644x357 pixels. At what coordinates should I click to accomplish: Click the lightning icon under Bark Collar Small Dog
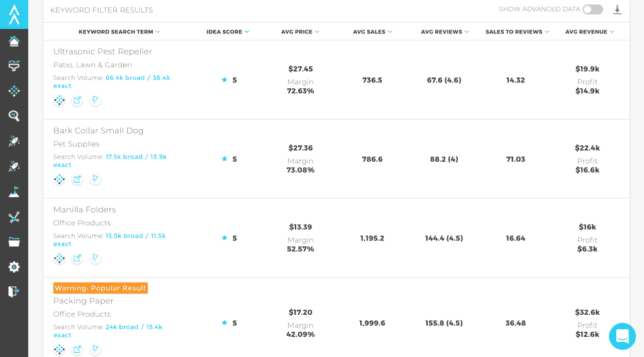(x=95, y=179)
